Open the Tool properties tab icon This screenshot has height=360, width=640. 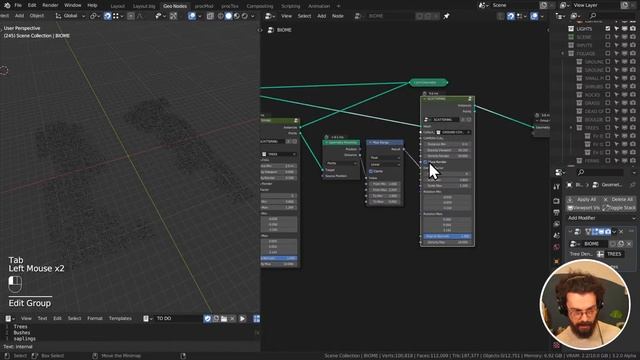[557, 187]
